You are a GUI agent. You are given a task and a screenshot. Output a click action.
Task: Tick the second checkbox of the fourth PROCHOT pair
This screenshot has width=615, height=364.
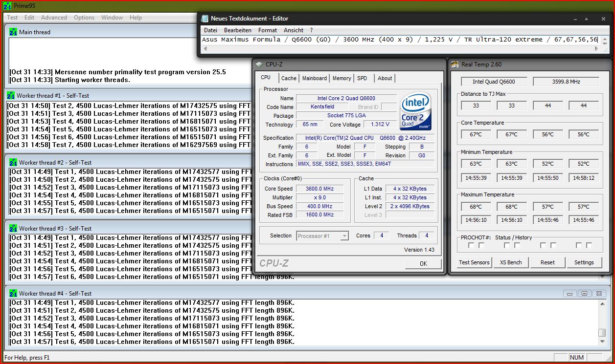point(589,245)
